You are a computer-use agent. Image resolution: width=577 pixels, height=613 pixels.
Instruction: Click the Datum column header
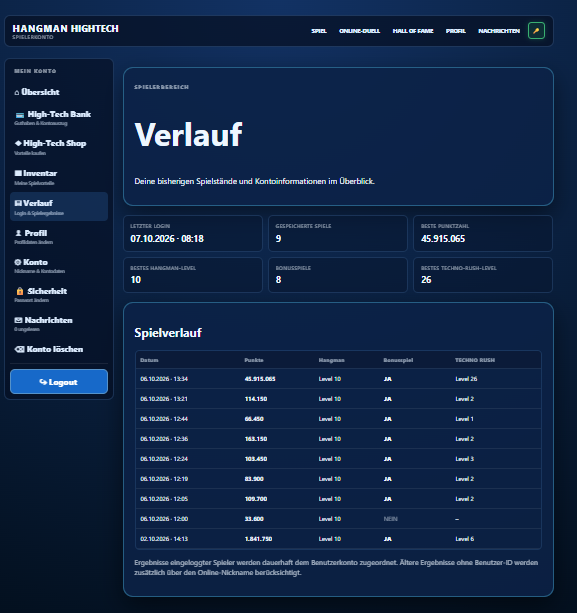(149, 360)
